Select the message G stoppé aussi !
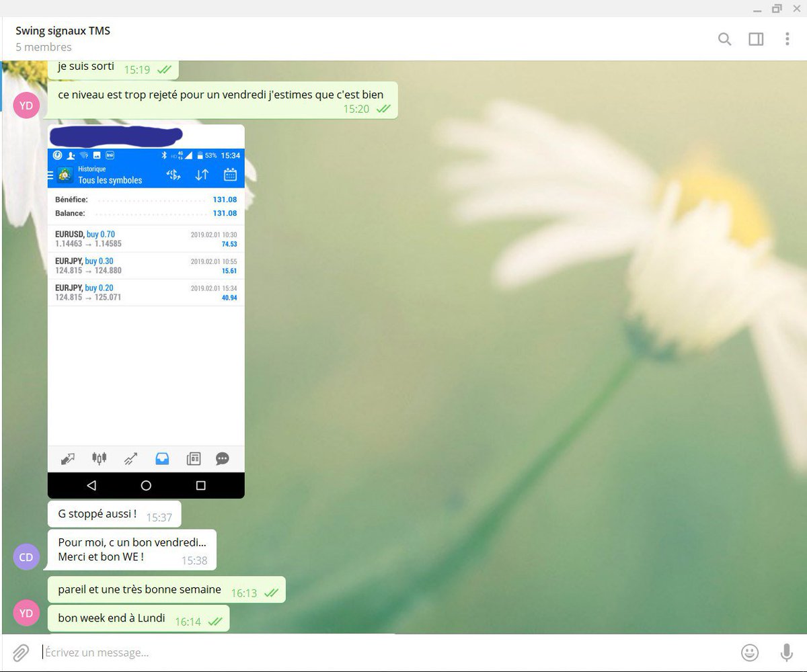807x672 pixels. pyautogui.click(x=114, y=514)
